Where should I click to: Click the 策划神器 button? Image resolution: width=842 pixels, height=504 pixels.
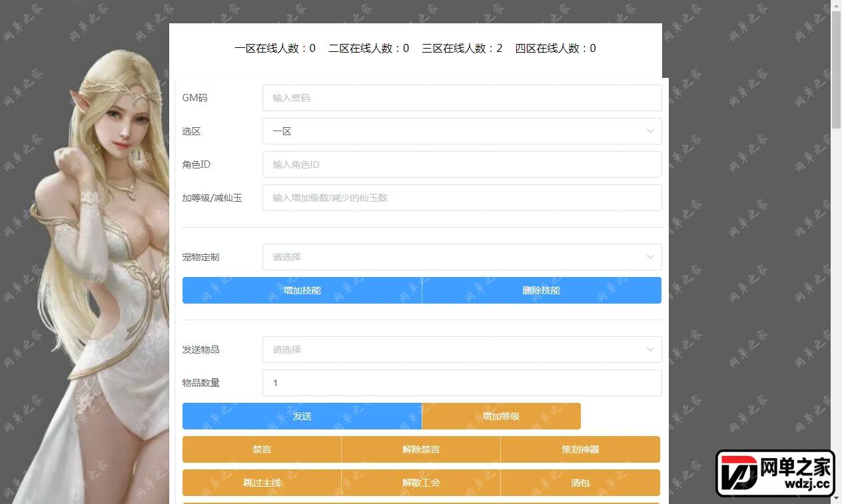[x=580, y=449]
